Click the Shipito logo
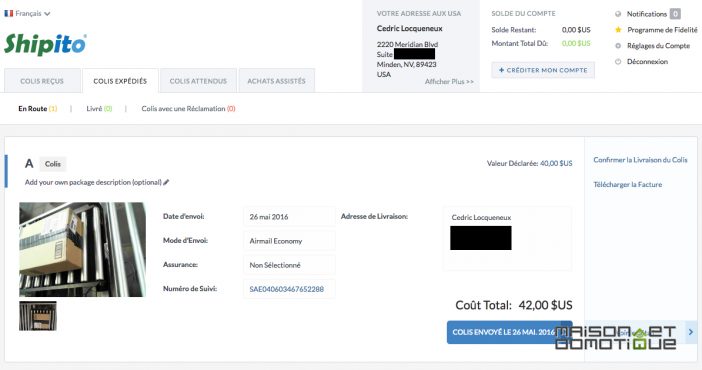Screen dimensions: 702x370 [x=45, y=44]
